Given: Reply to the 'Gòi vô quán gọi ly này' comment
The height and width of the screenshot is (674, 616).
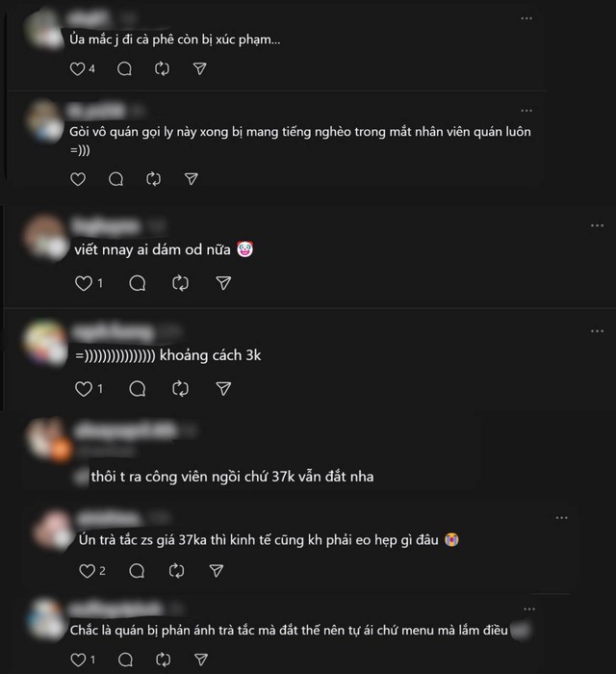Looking at the screenshot, I should pyautogui.click(x=116, y=179).
